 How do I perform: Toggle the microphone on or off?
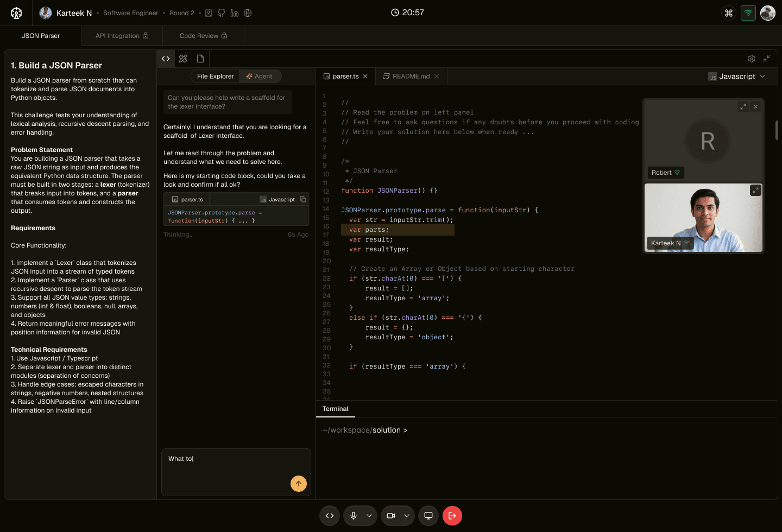pyautogui.click(x=354, y=516)
